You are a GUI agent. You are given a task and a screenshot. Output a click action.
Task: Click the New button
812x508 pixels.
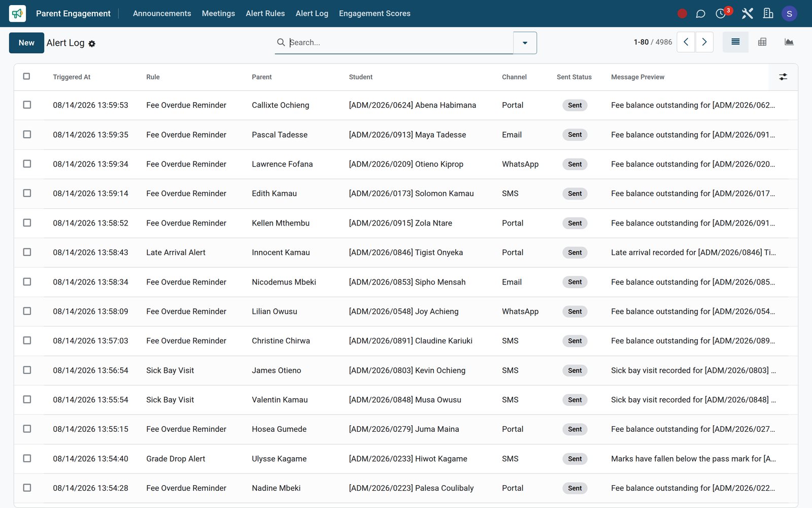tap(26, 43)
